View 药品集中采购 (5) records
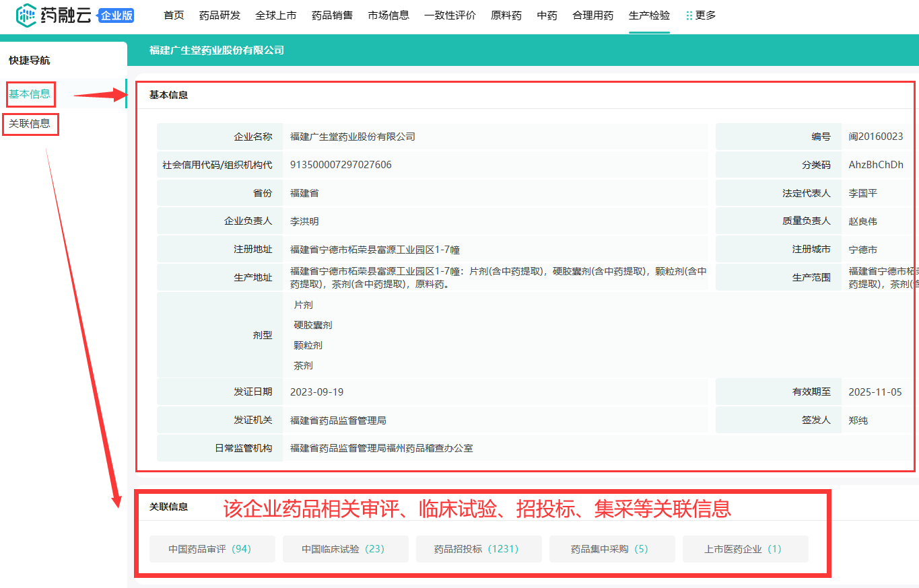 point(612,549)
